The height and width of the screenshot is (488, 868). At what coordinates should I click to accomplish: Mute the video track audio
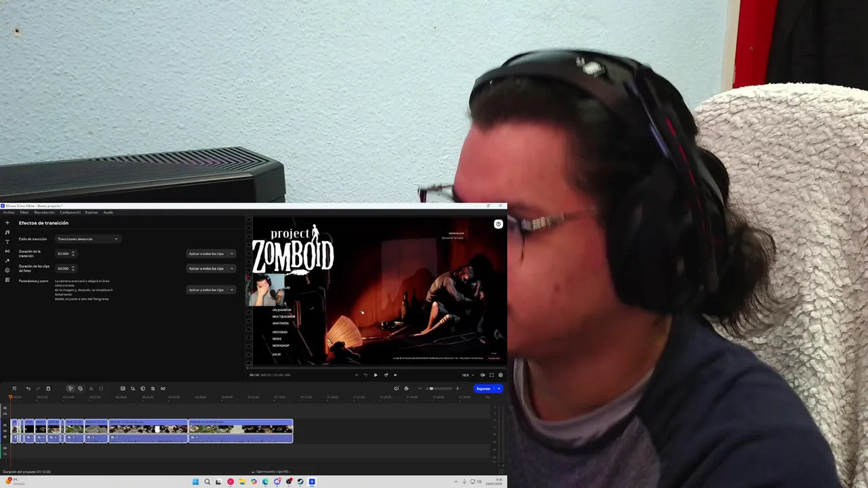5,431
